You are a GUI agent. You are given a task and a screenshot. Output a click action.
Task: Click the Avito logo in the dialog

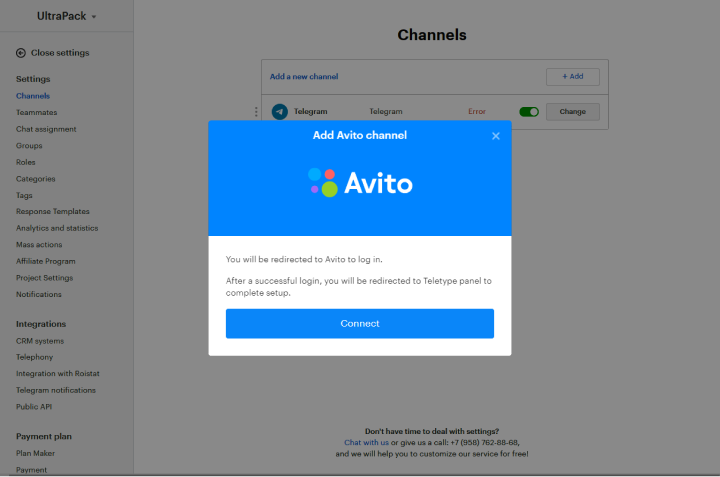[360, 182]
